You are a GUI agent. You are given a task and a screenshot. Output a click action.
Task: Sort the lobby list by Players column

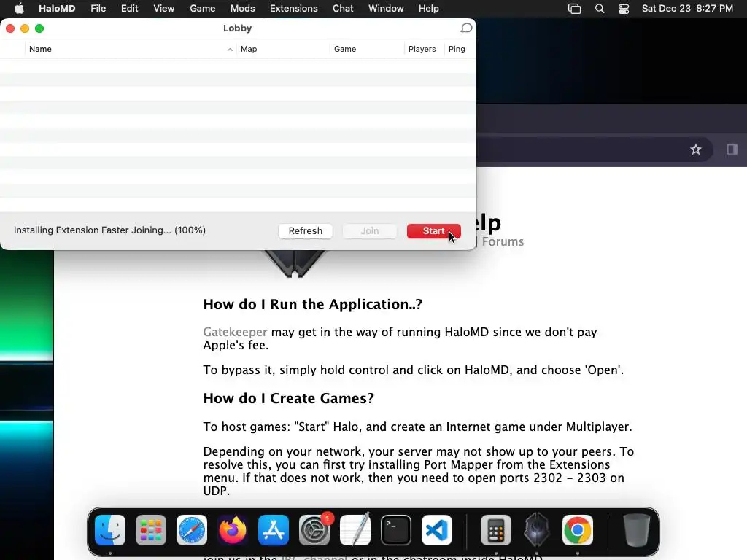coord(424,49)
